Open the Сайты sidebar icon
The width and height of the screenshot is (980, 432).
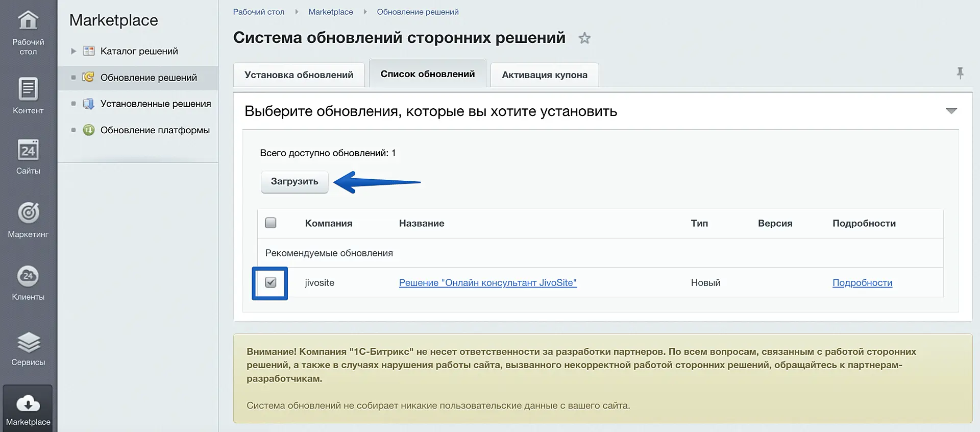(28, 151)
